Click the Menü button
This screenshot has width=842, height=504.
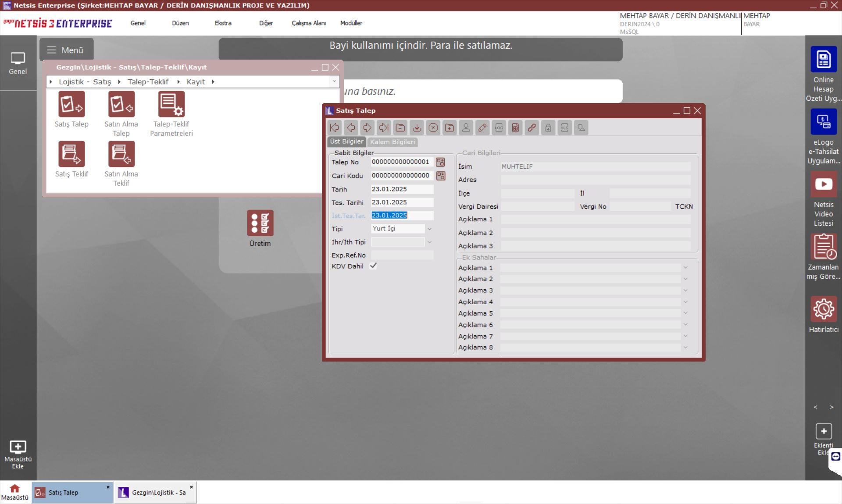click(66, 50)
